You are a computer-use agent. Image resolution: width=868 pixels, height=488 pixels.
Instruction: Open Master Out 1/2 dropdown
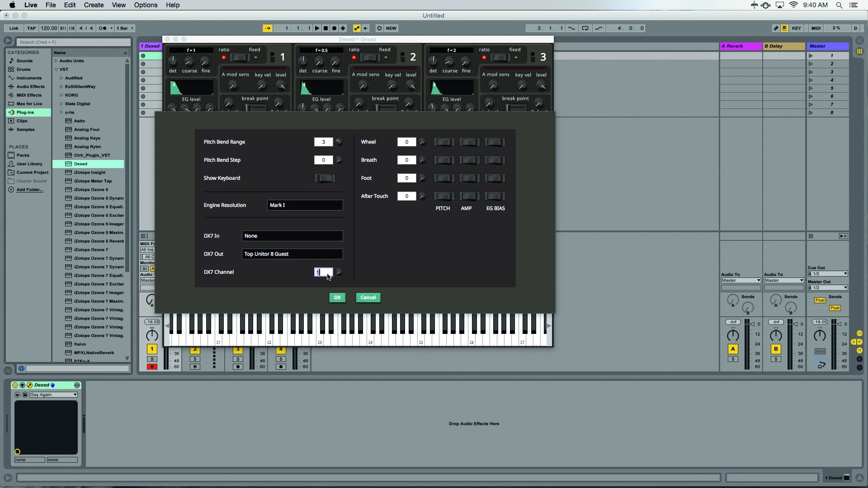[x=828, y=288]
